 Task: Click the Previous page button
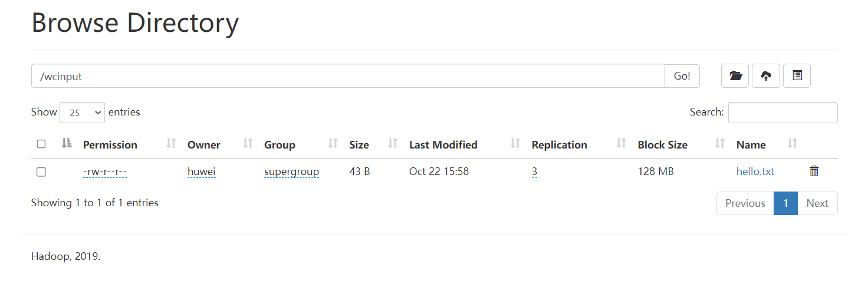pos(745,203)
